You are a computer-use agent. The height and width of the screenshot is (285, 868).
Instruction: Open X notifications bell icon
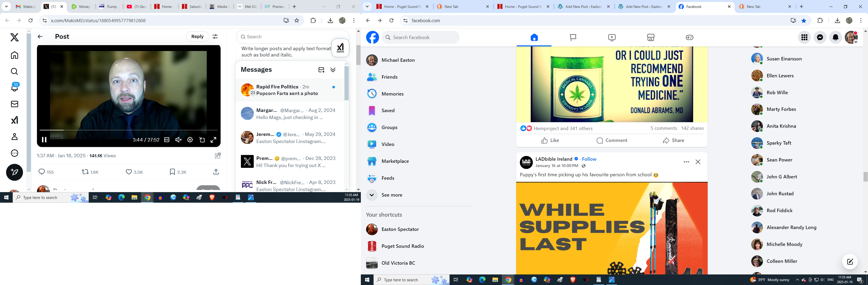15,88
